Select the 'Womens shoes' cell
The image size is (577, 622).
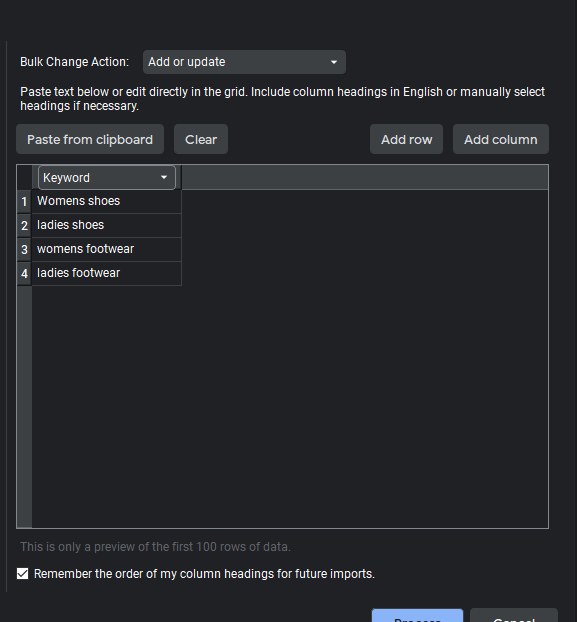click(x=107, y=202)
